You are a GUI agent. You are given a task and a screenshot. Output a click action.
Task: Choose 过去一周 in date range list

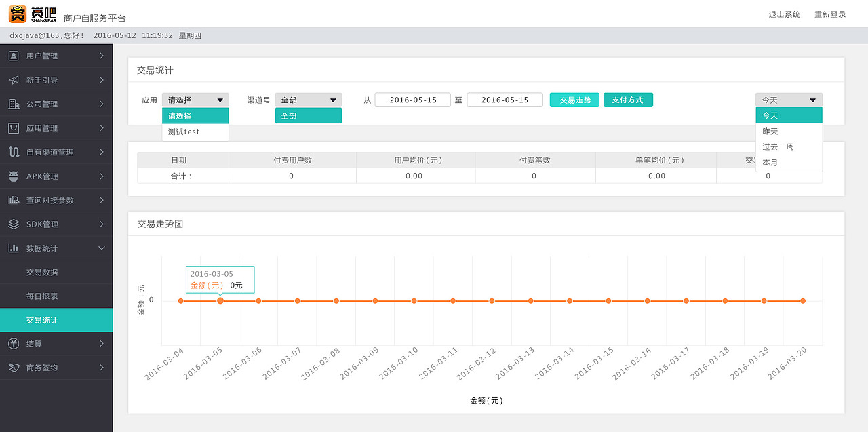pyautogui.click(x=789, y=147)
